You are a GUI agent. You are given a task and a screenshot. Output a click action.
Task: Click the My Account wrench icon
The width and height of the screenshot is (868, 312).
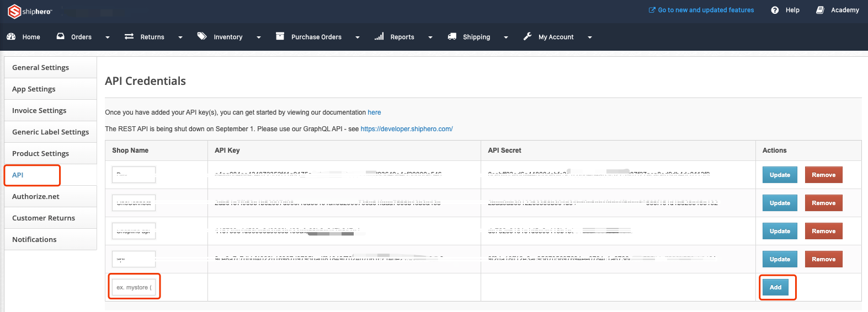tap(528, 36)
